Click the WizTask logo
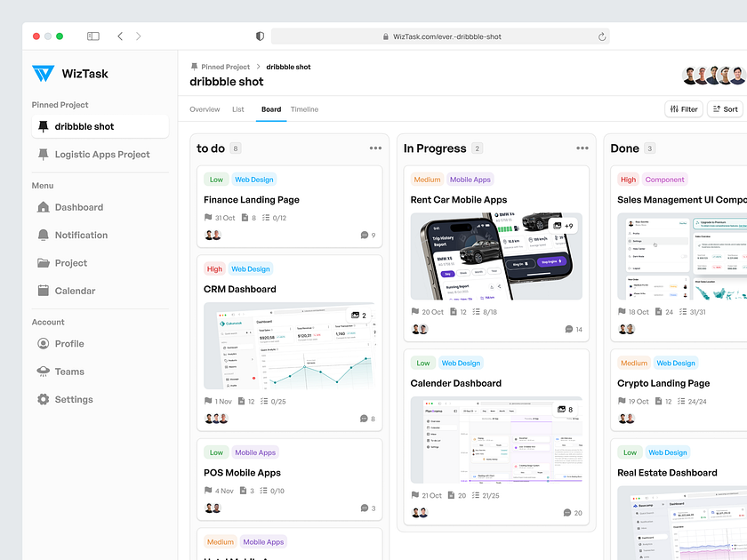747x560 pixels. pyautogui.click(x=43, y=75)
